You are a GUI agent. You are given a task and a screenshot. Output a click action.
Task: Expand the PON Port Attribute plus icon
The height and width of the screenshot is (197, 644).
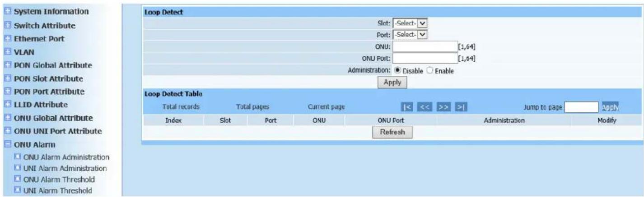[x=6, y=92]
